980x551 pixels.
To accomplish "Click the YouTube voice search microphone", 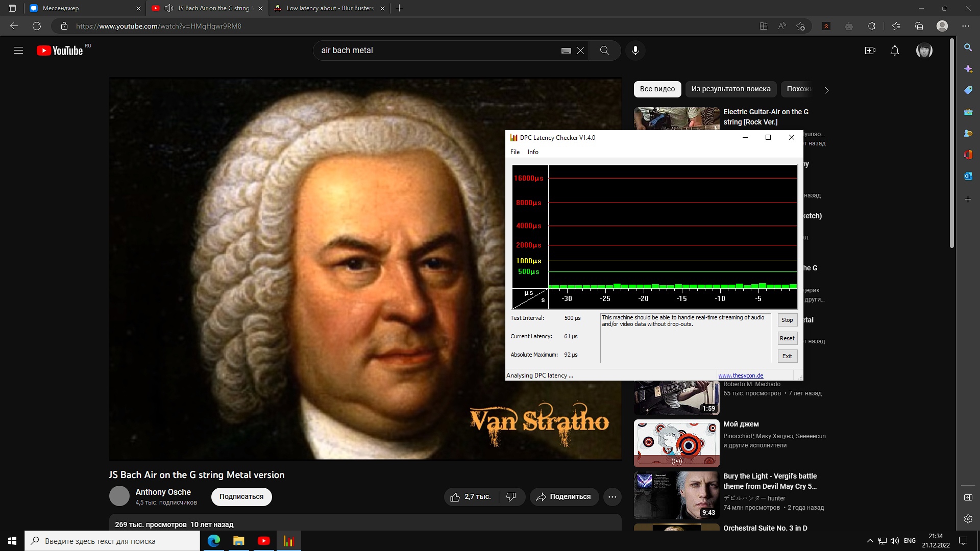I will tap(635, 51).
